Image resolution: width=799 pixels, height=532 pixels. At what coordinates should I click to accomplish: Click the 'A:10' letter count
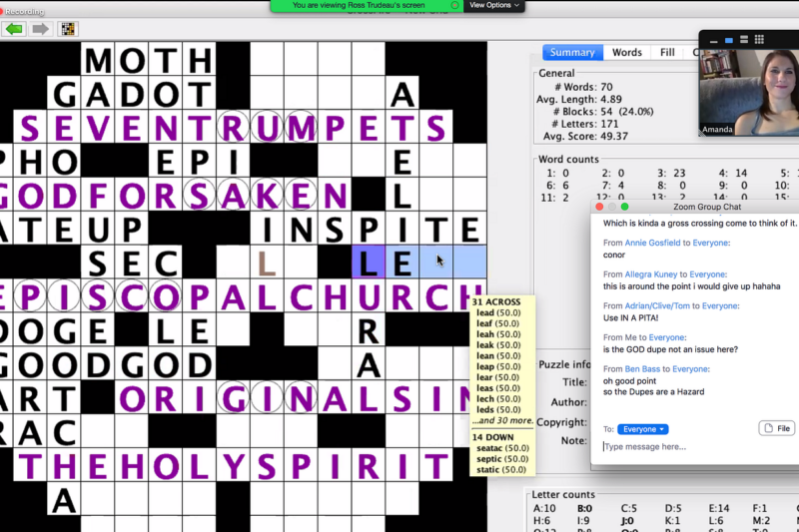[544, 508]
